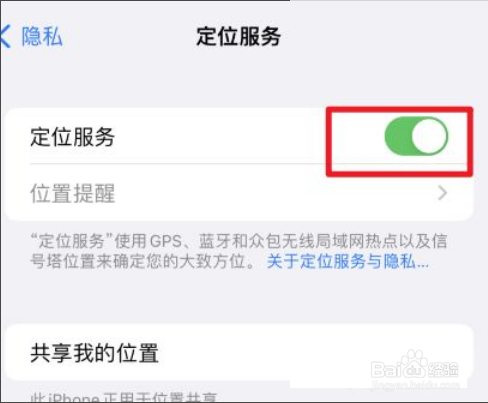Click the partially visible 此iPhone footer text
This screenshot has height=403, width=488.
pyautogui.click(x=124, y=397)
